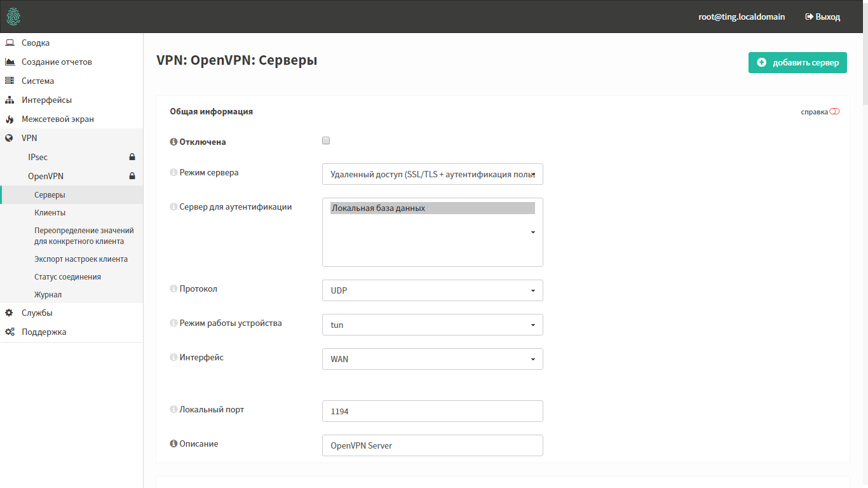Open the Сводка menu section

(x=71, y=43)
